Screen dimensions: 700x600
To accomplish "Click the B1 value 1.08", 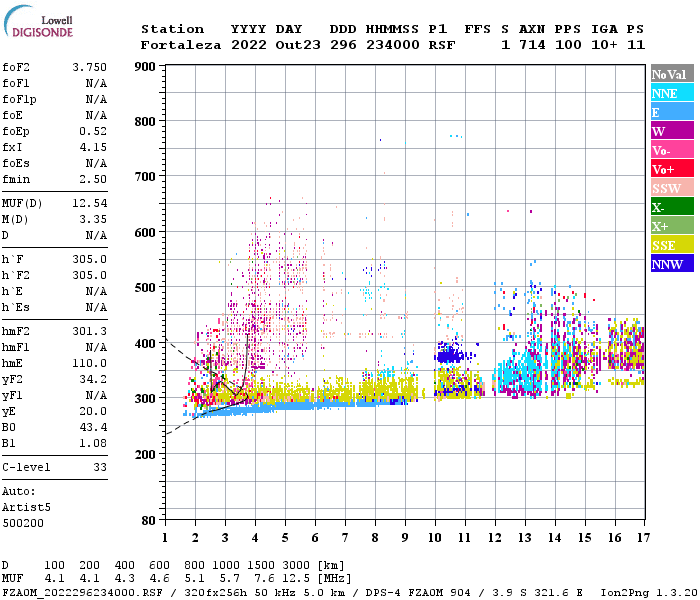I will point(93,443).
